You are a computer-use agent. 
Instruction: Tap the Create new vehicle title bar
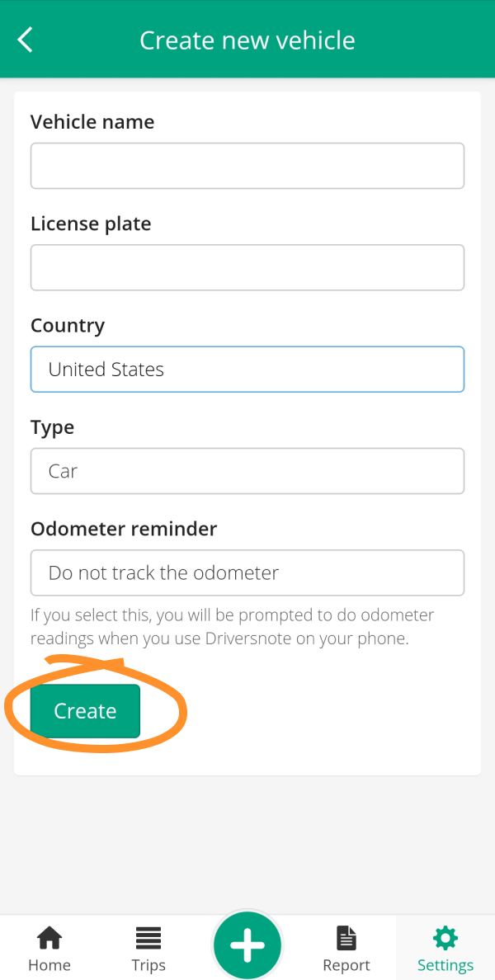(x=247, y=39)
